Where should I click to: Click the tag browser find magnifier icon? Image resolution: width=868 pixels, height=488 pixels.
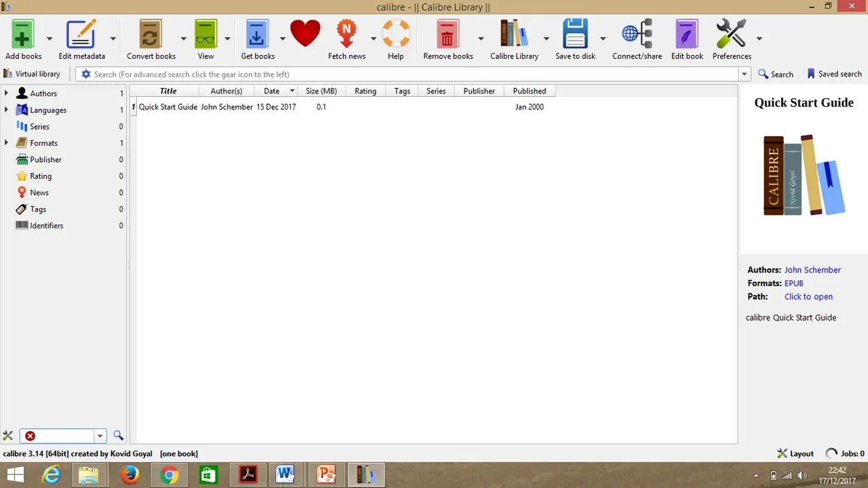118,436
